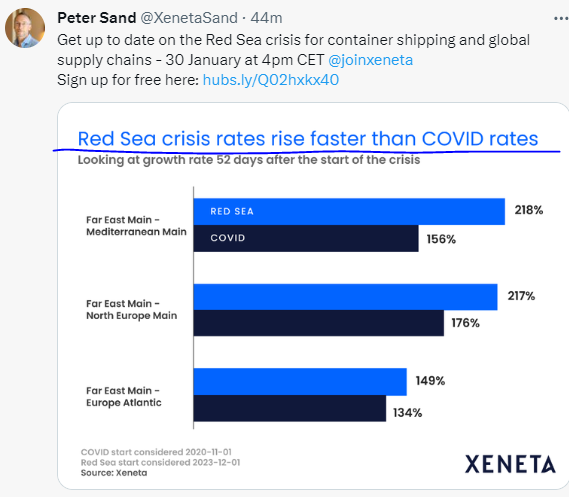Viewport: 569px width, 497px height.
Task: Click the COVID 156% dark bar
Action: tap(306, 238)
